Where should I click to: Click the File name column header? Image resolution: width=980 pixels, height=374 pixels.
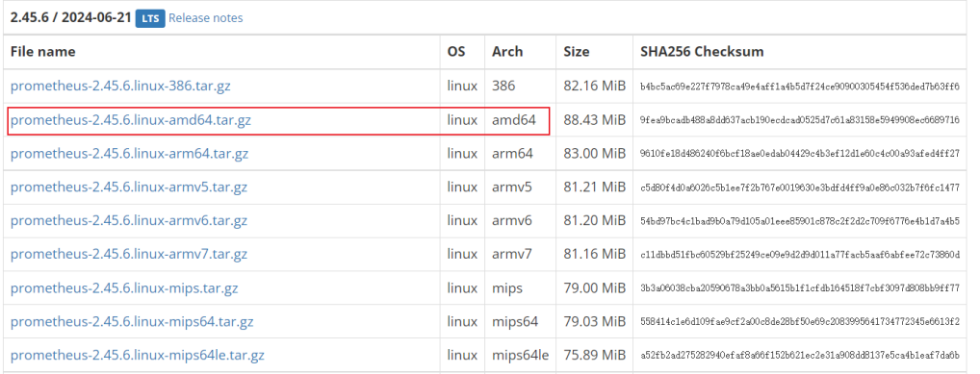pyautogui.click(x=43, y=51)
